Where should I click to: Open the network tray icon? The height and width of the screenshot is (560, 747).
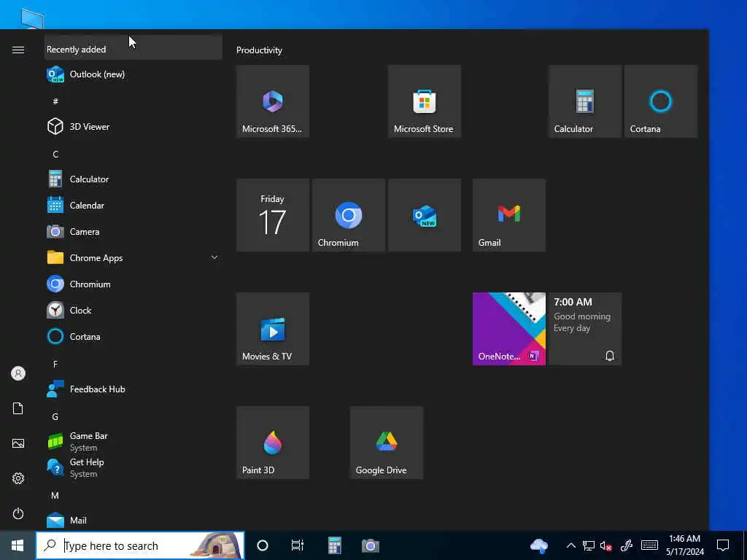(x=589, y=545)
